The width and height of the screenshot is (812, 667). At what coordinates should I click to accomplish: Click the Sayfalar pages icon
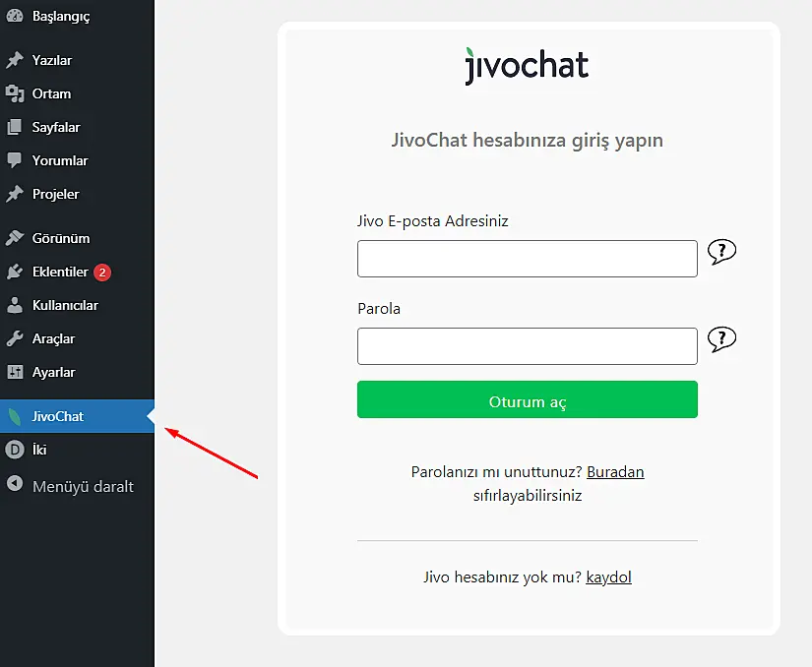click(x=15, y=127)
